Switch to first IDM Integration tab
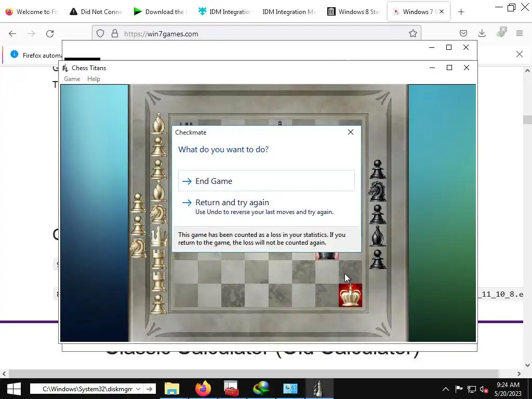 click(x=224, y=11)
